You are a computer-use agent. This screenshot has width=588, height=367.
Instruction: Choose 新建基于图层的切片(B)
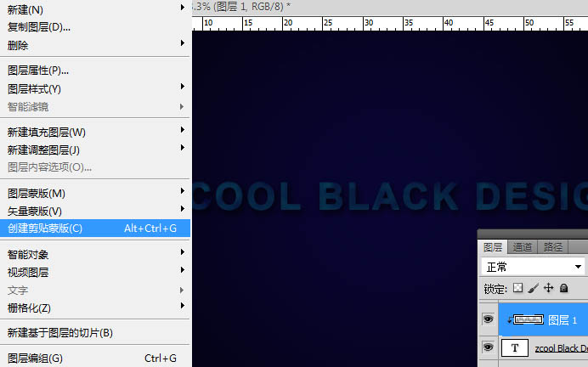pos(95,332)
